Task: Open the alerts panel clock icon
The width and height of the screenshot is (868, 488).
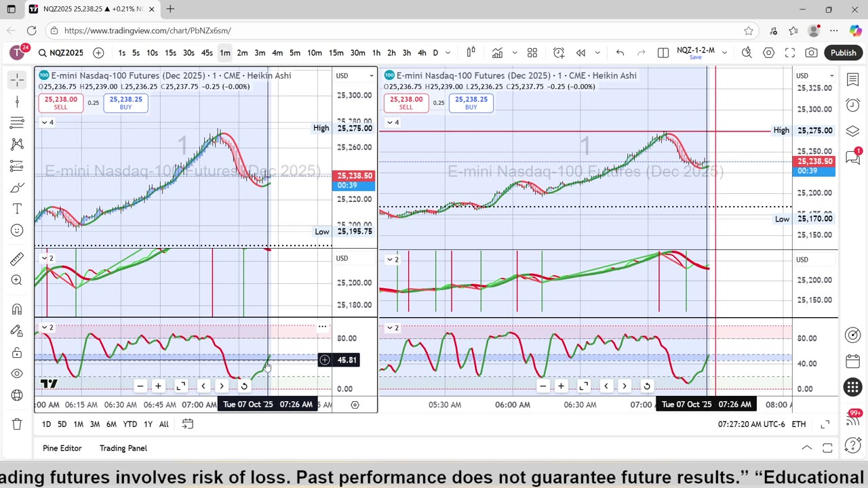Action: 853,105
